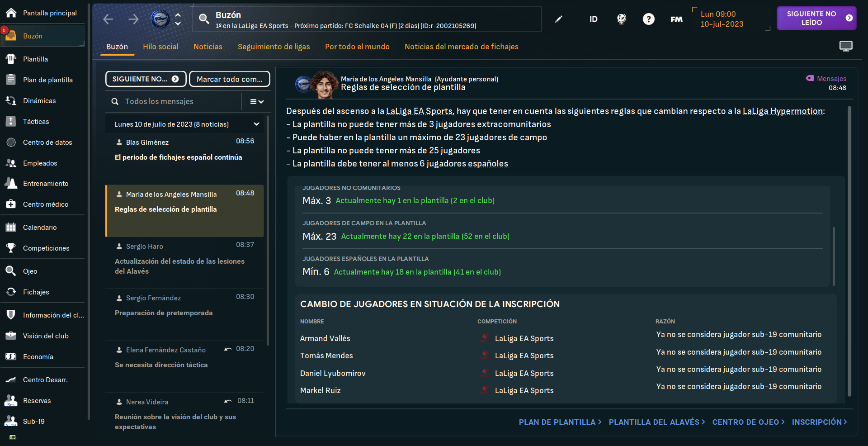Open the club switcher arrows beside the badge
Screen dimensions: 868x446
tap(178, 19)
